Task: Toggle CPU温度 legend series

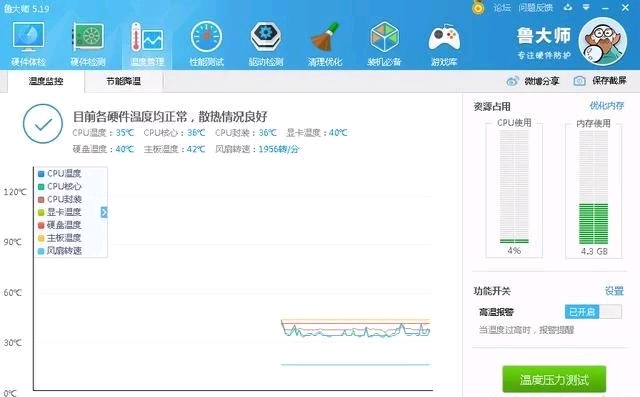Action: pos(60,174)
